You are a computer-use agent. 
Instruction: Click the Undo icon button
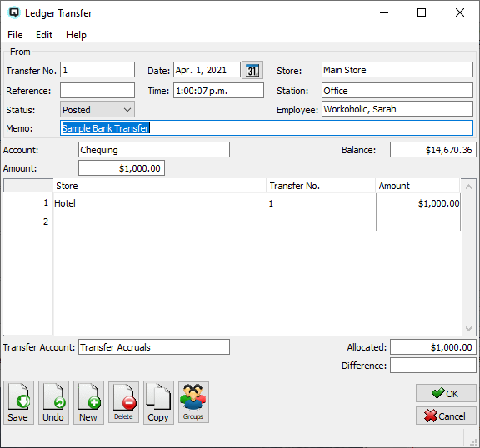[x=53, y=402]
